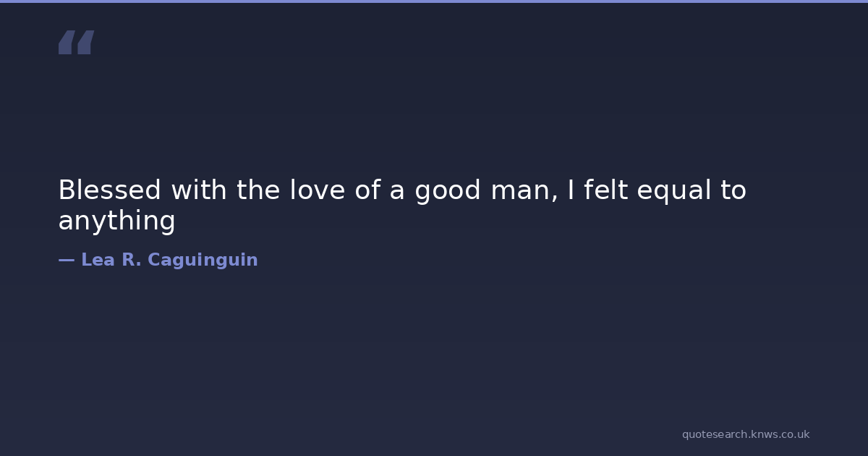Select the em dash before the author name
The image size is (868, 456).
pos(66,260)
